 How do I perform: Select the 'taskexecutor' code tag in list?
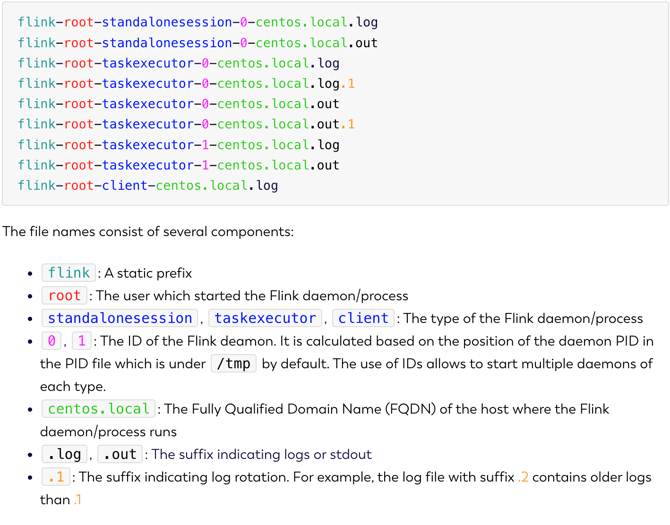click(265, 318)
